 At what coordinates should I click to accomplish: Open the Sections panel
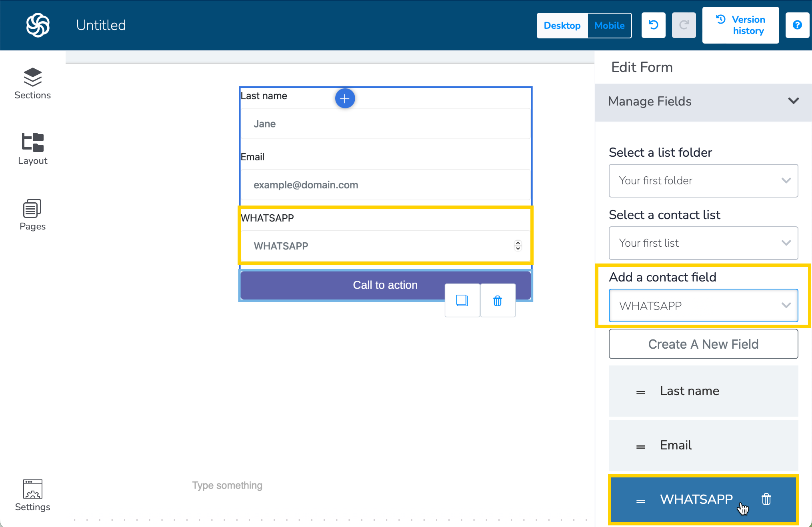[x=32, y=83]
